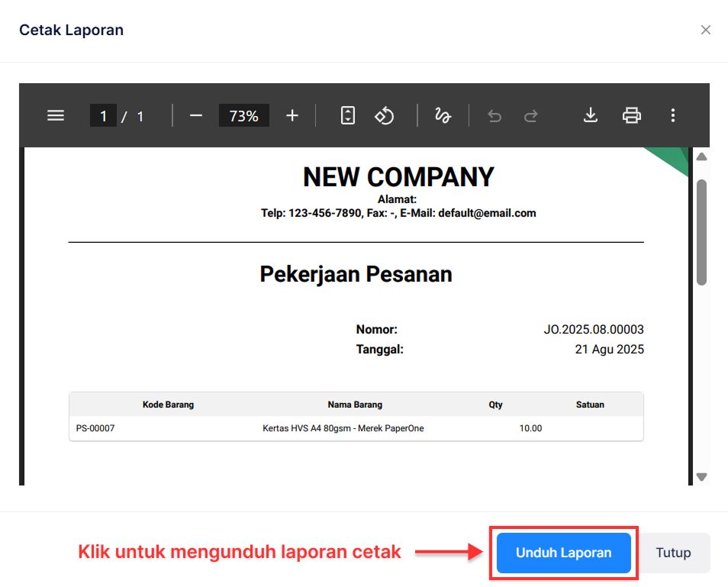Download the PDF via the toolbar icon
The image size is (728, 587).
[x=590, y=115]
